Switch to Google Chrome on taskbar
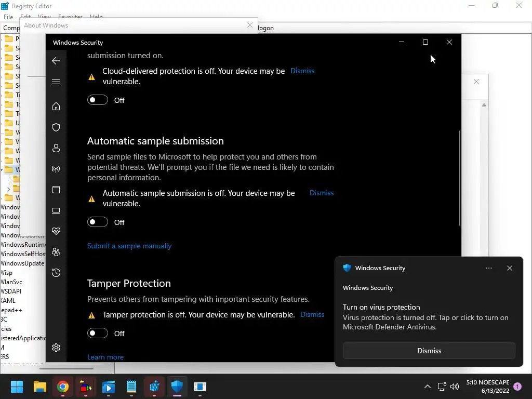The image size is (532, 399). point(63,387)
